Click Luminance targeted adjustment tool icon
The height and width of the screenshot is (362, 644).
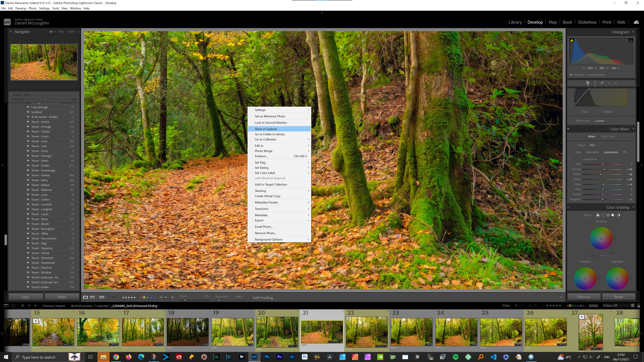(570, 158)
